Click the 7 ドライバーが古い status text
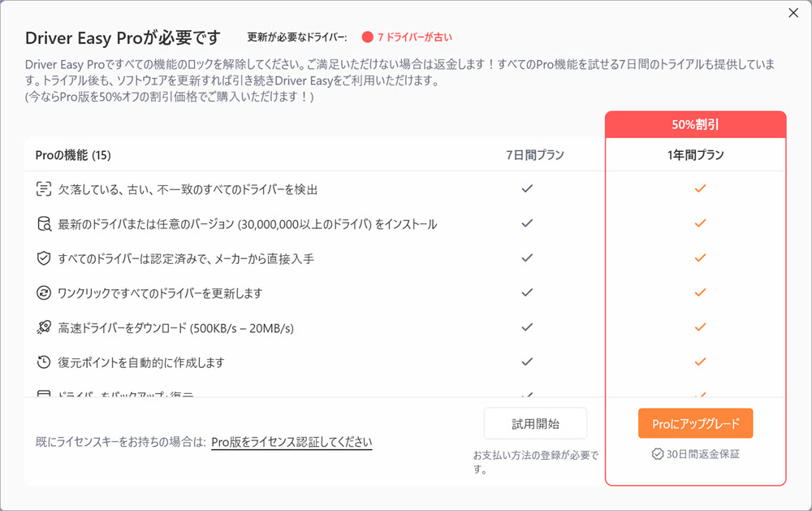Image resolution: width=812 pixels, height=511 pixels. [415, 37]
